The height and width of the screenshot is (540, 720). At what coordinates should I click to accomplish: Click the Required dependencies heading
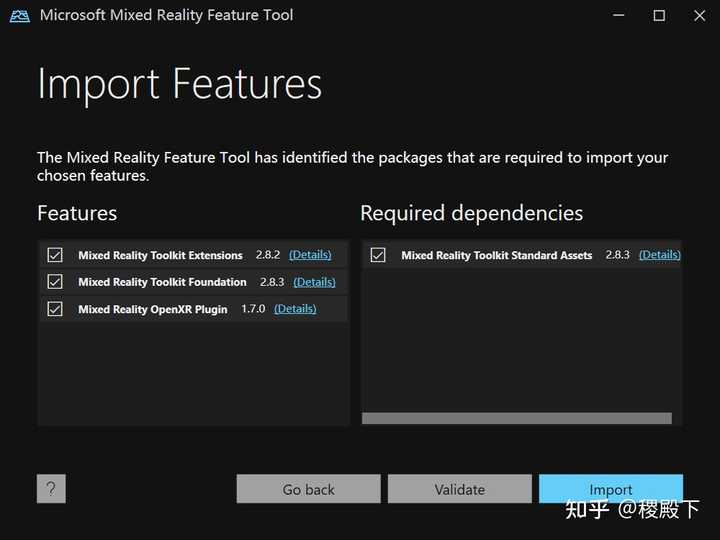tap(472, 214)
